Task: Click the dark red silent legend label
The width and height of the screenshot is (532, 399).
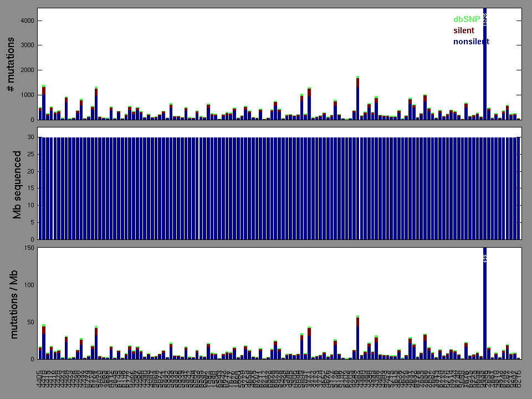Action: (464, 30)
